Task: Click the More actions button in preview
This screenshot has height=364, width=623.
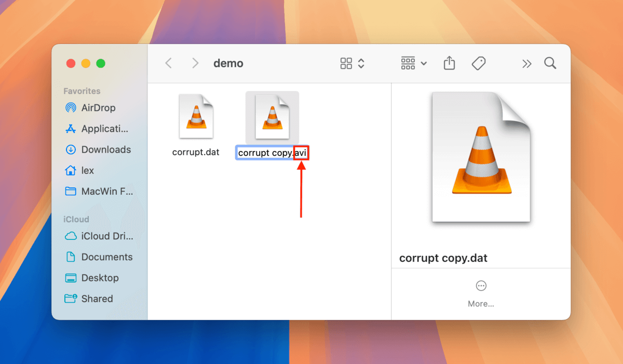Action: (481, 293)
